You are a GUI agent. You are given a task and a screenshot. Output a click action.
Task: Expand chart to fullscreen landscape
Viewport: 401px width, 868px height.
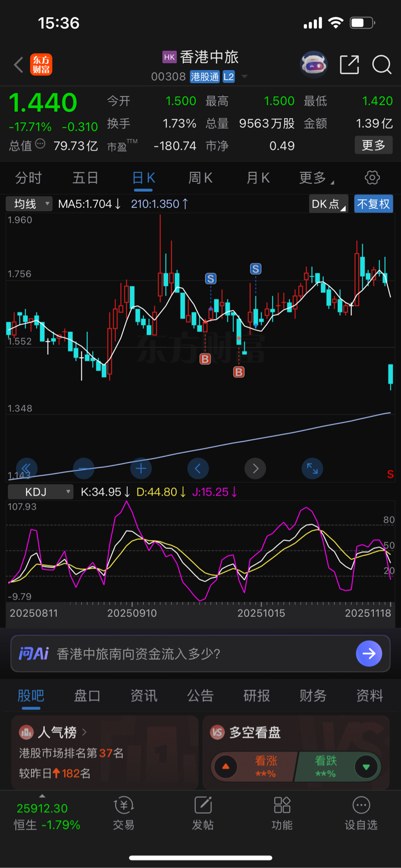pyautogui.click(x=312, y=468)
